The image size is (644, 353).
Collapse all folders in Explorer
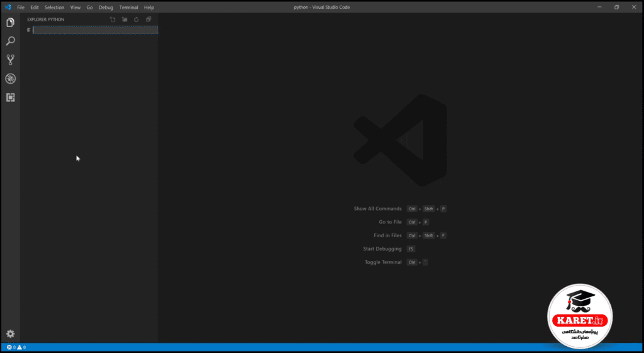pos(148,20)
